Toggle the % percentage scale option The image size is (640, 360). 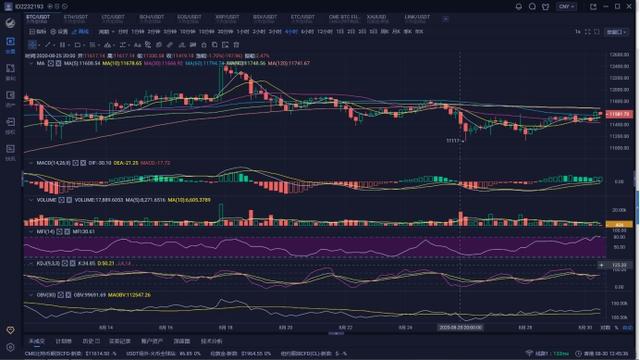tap(616, 327)
